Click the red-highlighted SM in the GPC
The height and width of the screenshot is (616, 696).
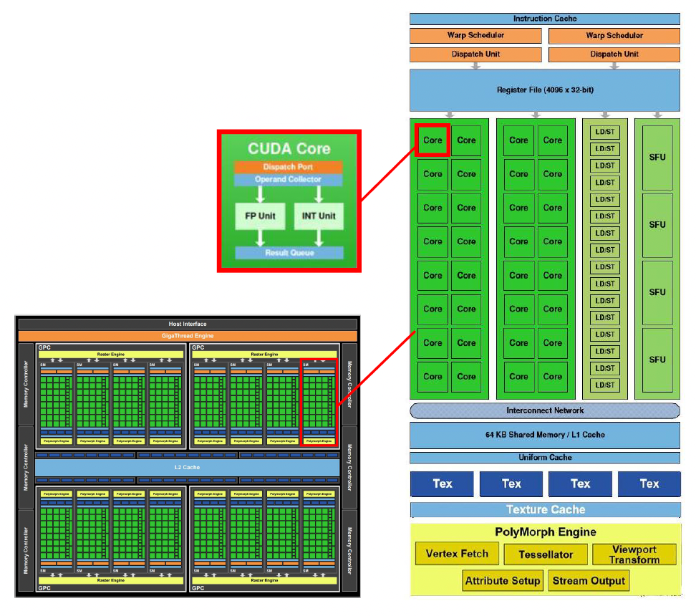click(x=318, y=403)
